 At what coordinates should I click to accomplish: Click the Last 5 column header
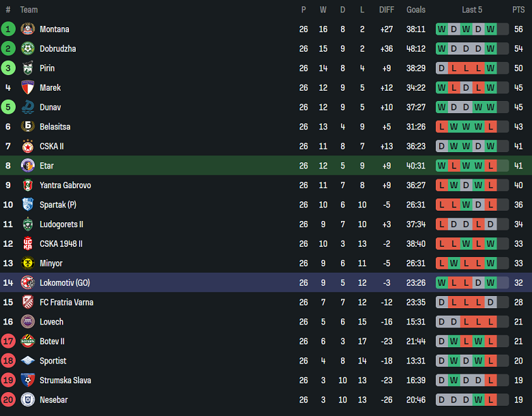tap(472, 10)
